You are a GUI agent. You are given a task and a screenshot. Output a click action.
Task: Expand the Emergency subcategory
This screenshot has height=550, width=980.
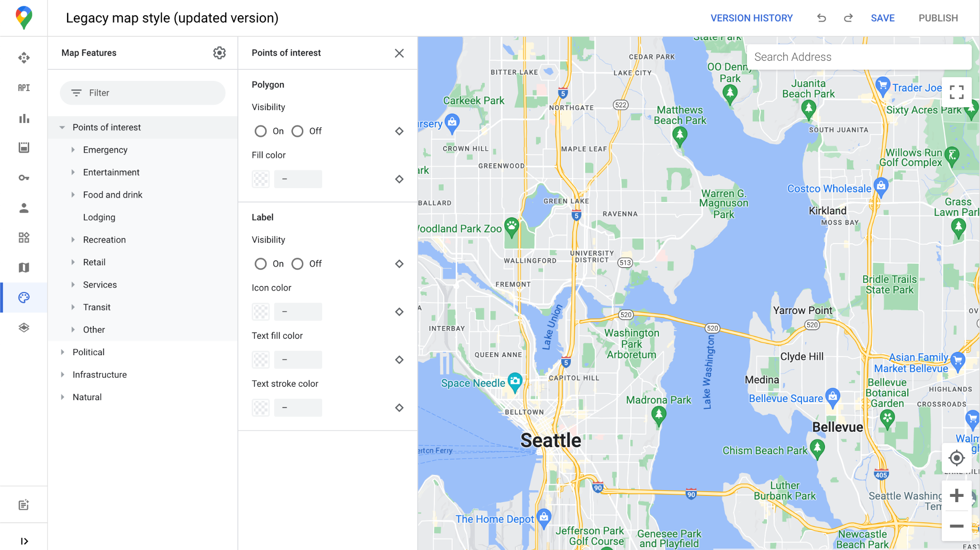pyautogui.click(x=73, y=149)
